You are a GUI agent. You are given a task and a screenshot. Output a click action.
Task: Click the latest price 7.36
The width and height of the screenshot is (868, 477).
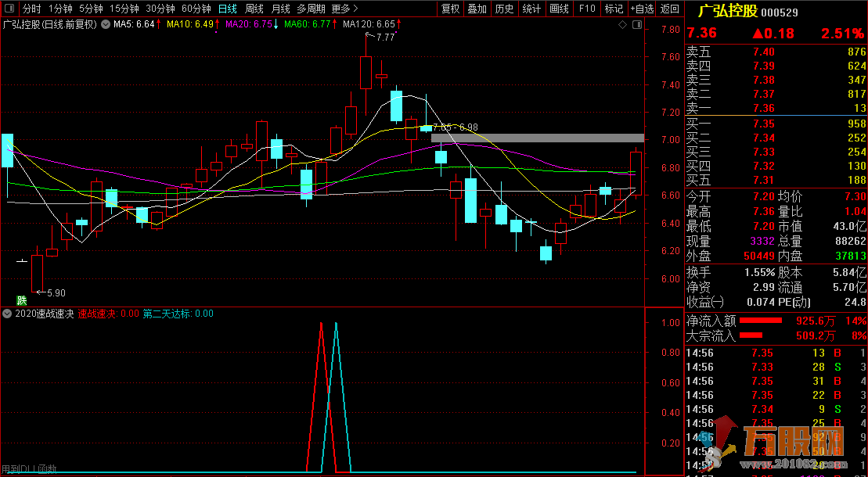pos(702,33)
